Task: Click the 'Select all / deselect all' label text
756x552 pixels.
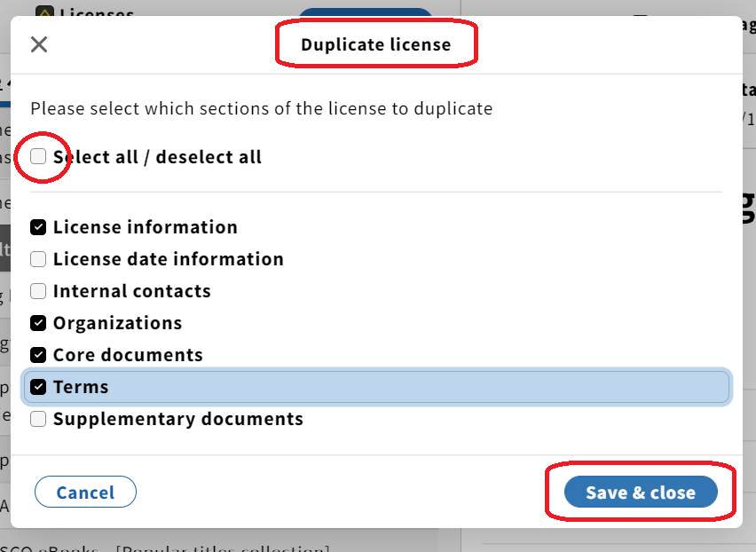Action: click(x=157, y=157)
